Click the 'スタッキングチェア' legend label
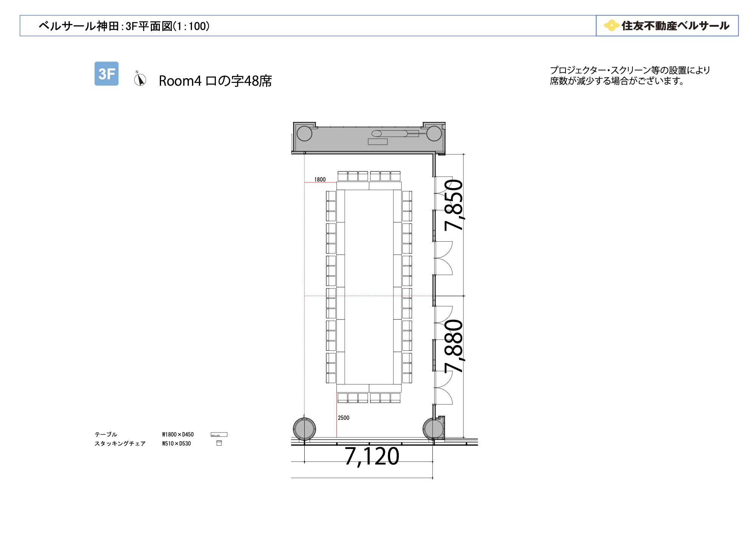This screenshot has height=534, width=756. click(120, 443)
